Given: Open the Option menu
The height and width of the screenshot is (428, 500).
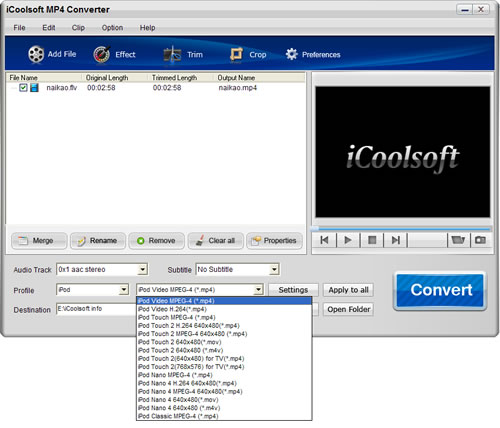Looking at the screenshot, I should [x=112, y=28].
